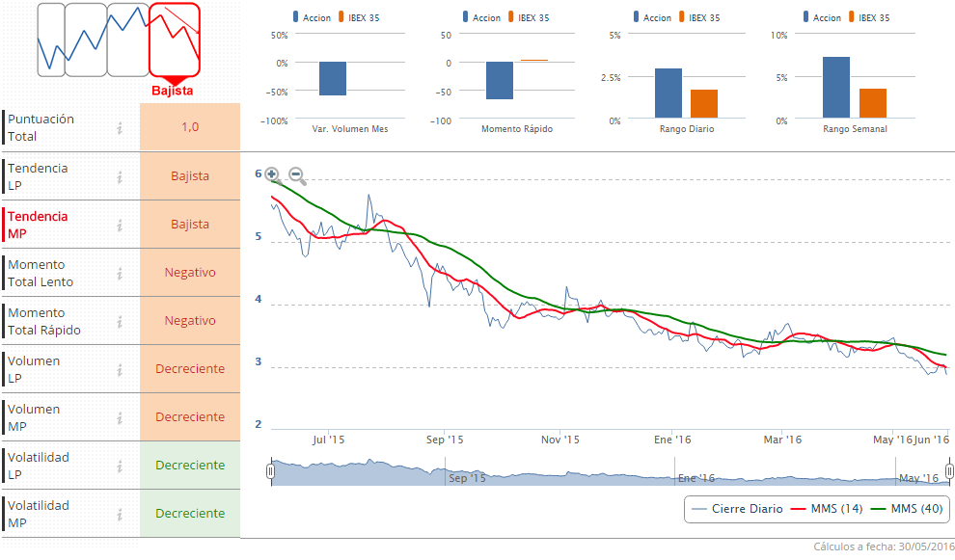Viewport: 955px width, 560px height.
Task: Open info icon for Momento Total Lento
Action: [x=120, y=274]
